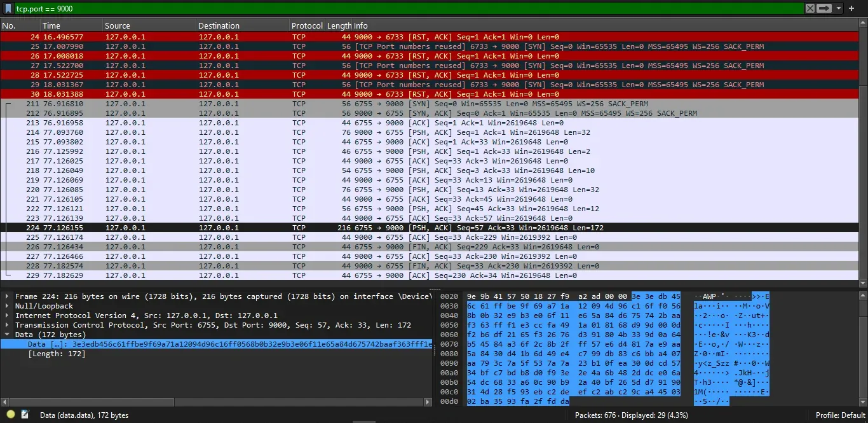
Task: Select packet 229 final ACK row
Action: [x=429, y=275]
